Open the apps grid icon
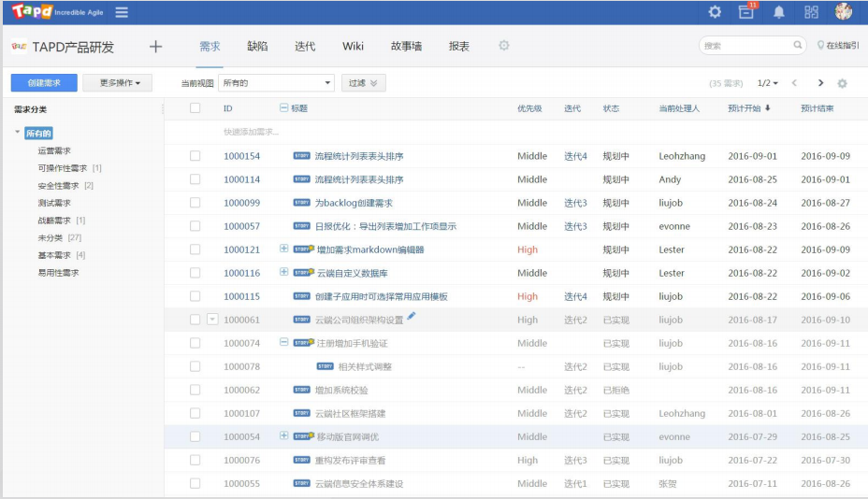 tap(811, 12)
